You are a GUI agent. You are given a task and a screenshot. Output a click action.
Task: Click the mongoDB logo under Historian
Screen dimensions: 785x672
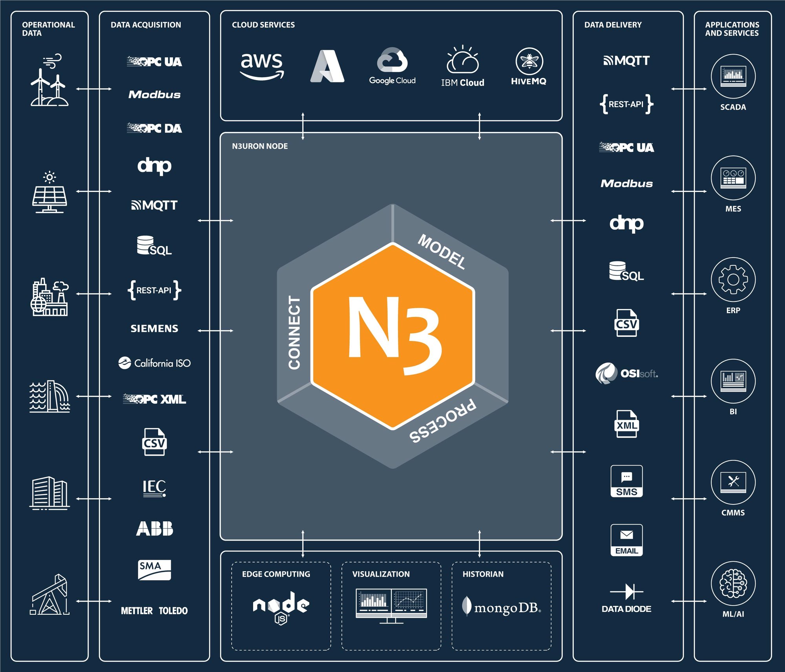pyautogui.click(x=502, y=607)
